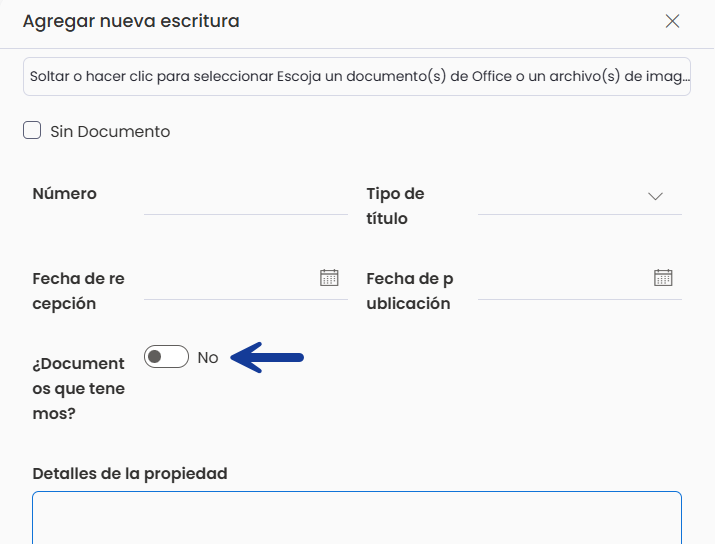This screenshot has width=715, height=544.
Task: Click the ¿Documentos que tenemos? label text
Action: click(78, 389)
